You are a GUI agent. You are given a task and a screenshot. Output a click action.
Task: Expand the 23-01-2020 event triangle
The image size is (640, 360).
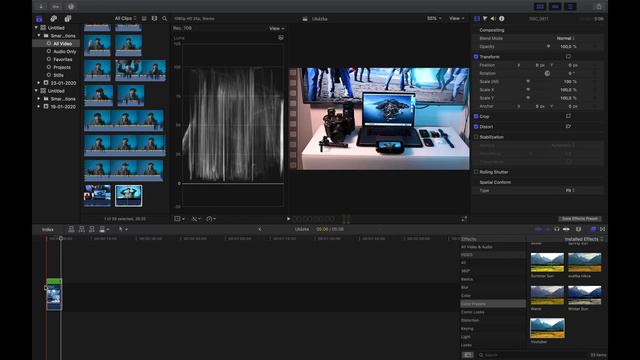tap(39, 83)
